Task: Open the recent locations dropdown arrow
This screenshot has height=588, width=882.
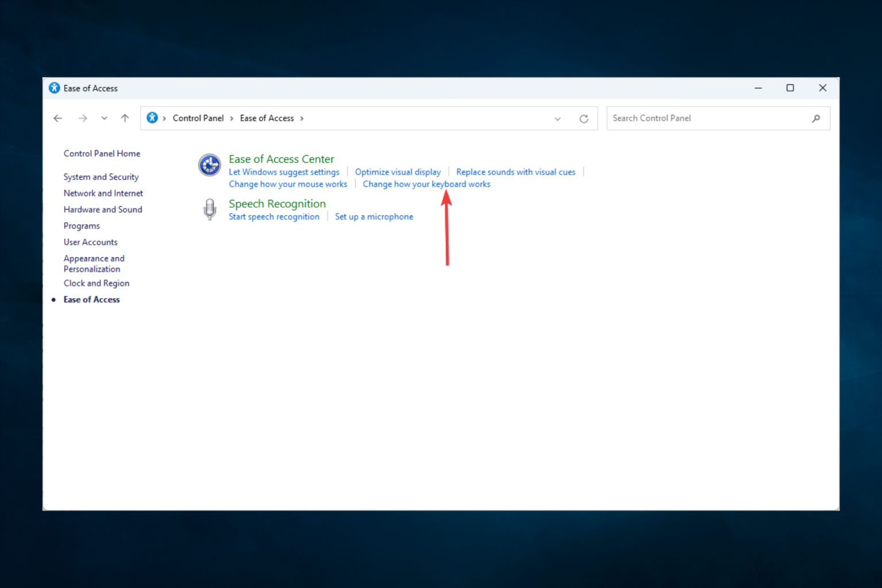Action: coord(104,118)
